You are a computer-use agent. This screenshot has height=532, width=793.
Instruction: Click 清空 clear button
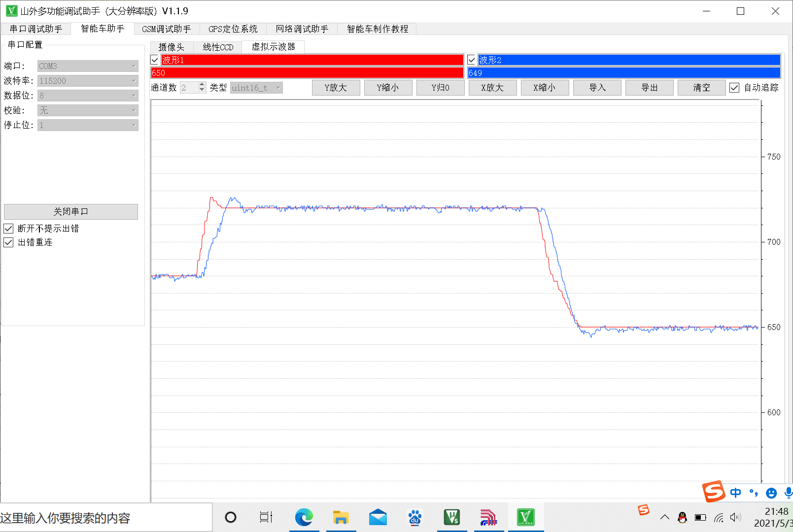[x=701, y=88]
